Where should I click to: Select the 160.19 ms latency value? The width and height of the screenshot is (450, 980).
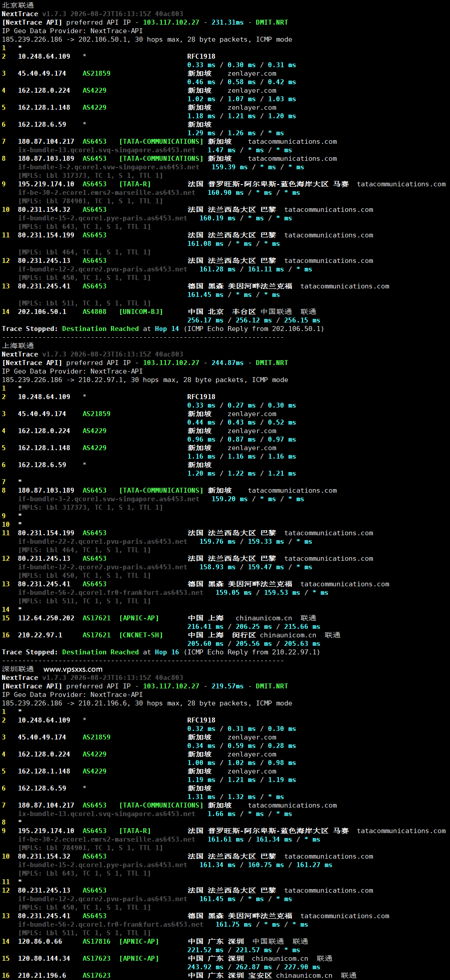tap(217, 218)
